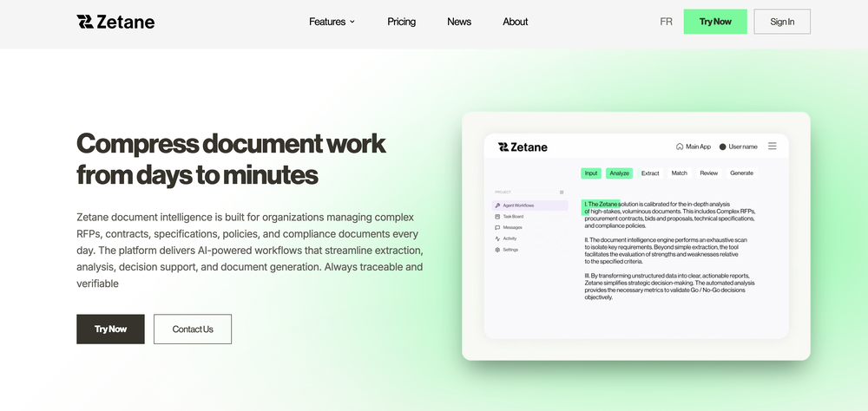Viewport: 868px width, 411px height.
Task: Click the Agent Workflows wrench icon
Action: 497,205
